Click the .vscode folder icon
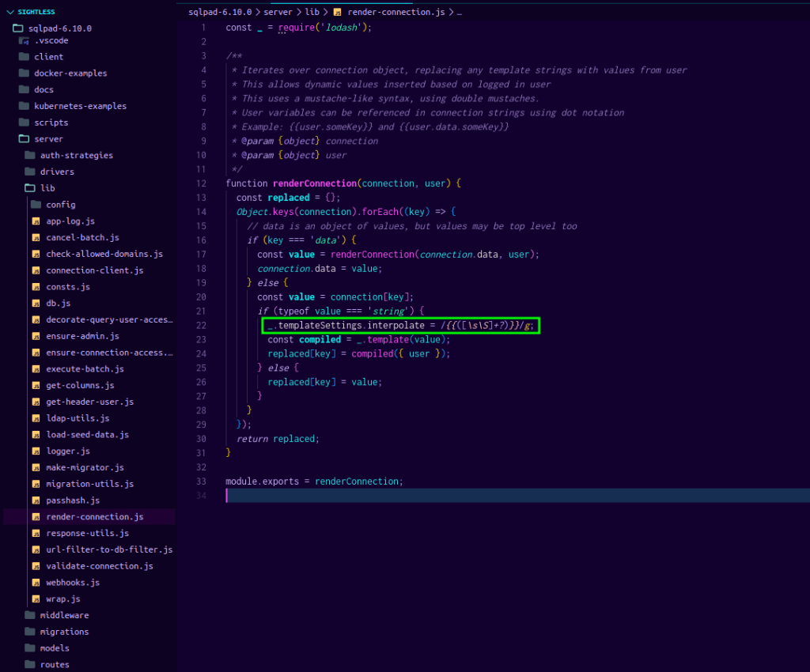The width and height of the screenshot is (810, 672). click(x=23, y=40)
